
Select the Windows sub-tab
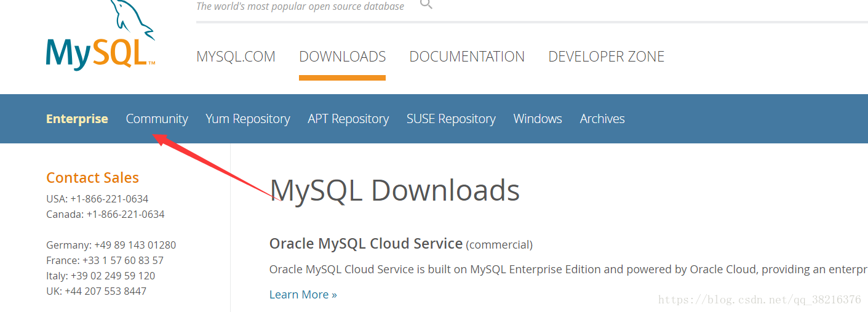(x=538, y=119)
